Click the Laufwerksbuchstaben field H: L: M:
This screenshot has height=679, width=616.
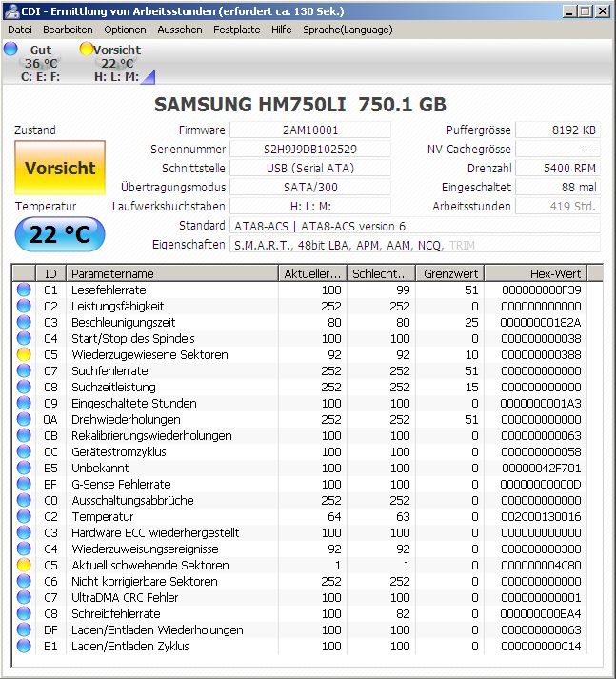(x=310, y=206)
